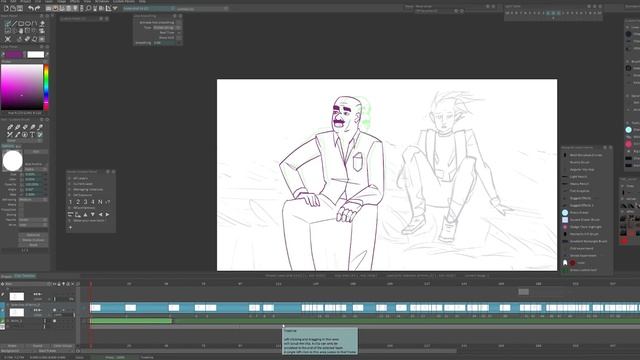Select the rectangle shape tool
Viewport: 640px width, 360px height.
point(21,24)
